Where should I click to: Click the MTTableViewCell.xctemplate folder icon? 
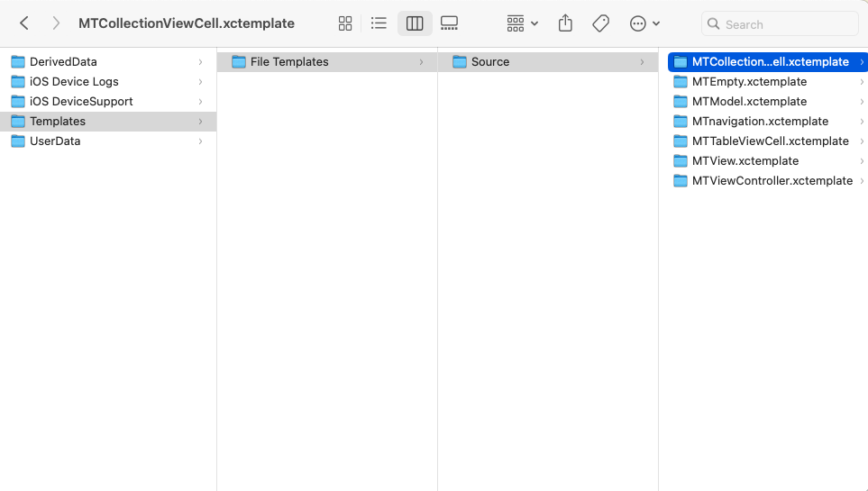coord(681,141)
